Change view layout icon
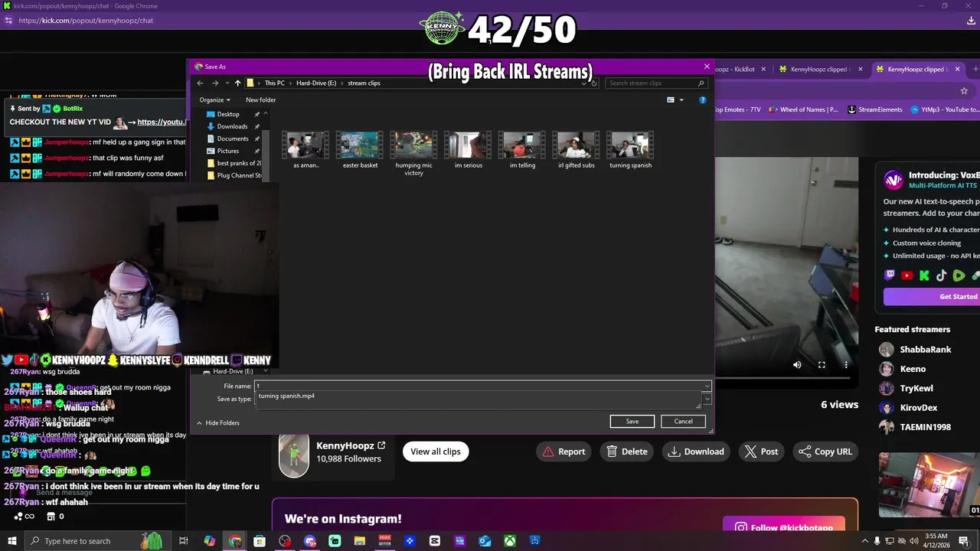Viewport: 980px width, 551px height. click(x=671, y=99)
